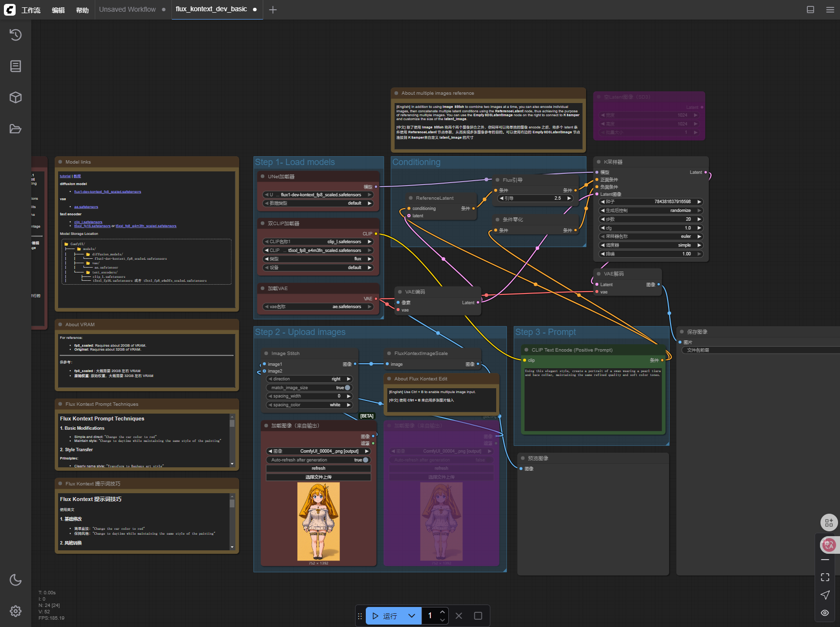Collapse CLIP Text Encode (Positive Prompt) dot

click(526, 350)
